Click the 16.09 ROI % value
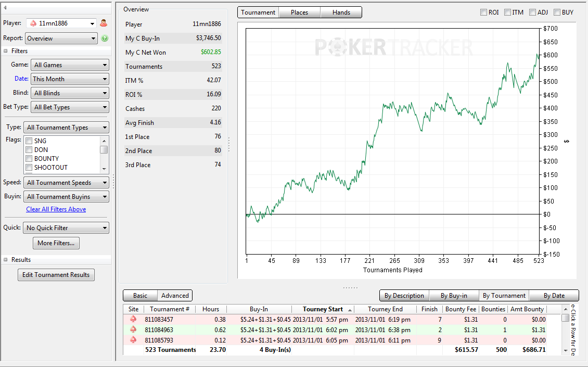Image resolution: width=588 pixels, height=367 pixels. point(214,94)
